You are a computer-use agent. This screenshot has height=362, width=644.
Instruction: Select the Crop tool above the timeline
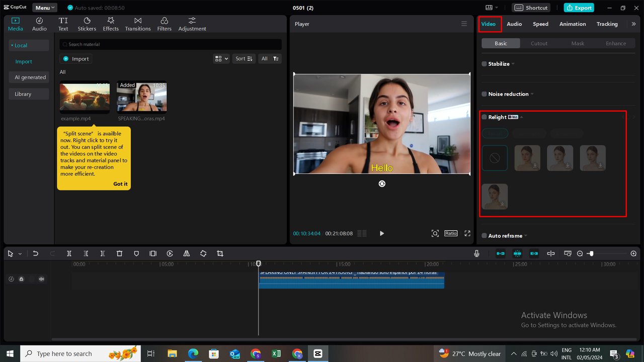point(220,253)
